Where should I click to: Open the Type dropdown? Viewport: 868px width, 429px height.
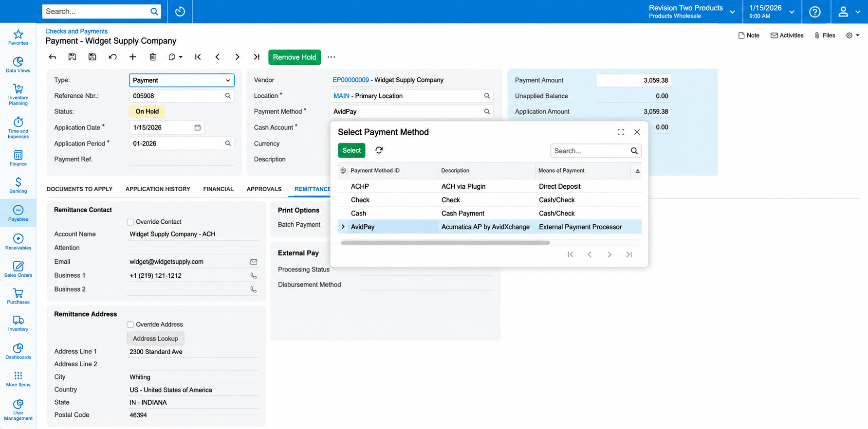point(182,80)
